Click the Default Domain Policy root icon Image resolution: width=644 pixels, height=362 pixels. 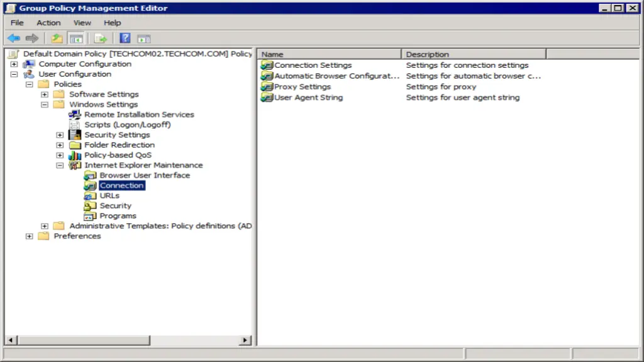click(x=14, y=54)
